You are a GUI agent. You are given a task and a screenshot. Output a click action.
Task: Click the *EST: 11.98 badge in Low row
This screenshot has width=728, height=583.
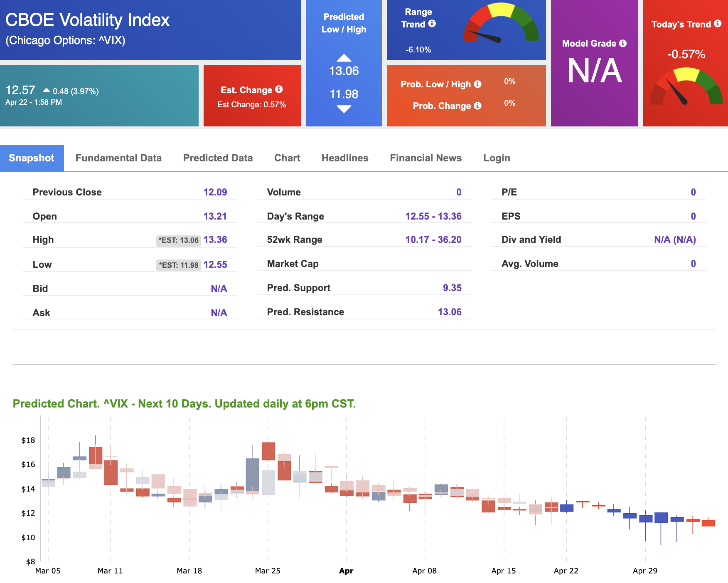[179, 265]
